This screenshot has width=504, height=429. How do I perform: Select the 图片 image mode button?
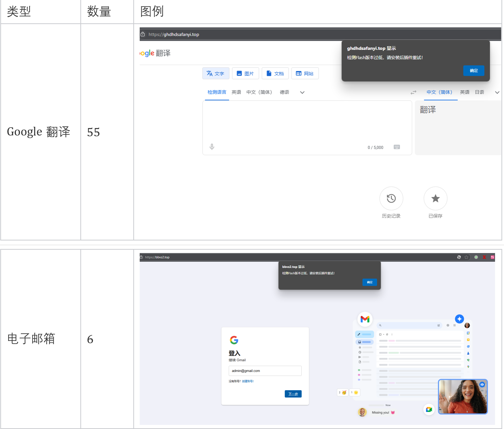[245, 74]
